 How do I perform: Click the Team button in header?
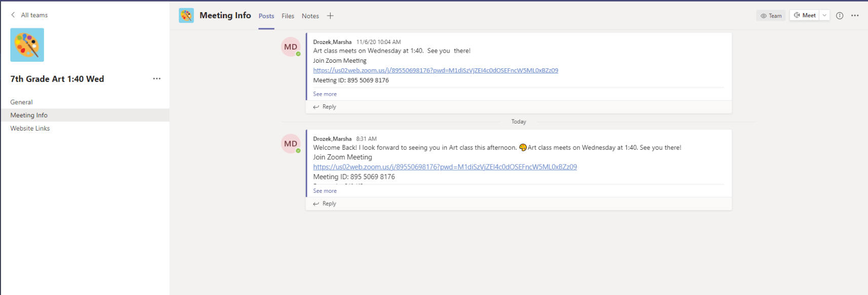[x=771, y=16]
